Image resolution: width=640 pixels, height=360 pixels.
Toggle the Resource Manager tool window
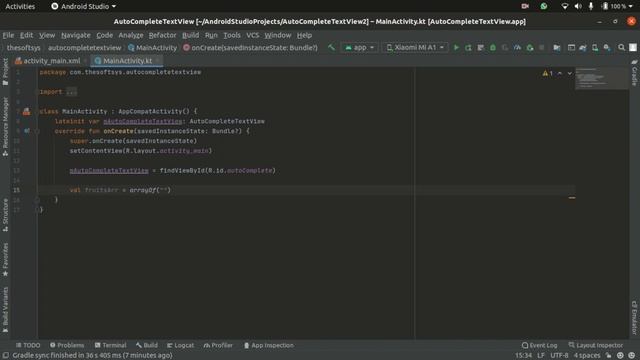(x=5, y=127)
